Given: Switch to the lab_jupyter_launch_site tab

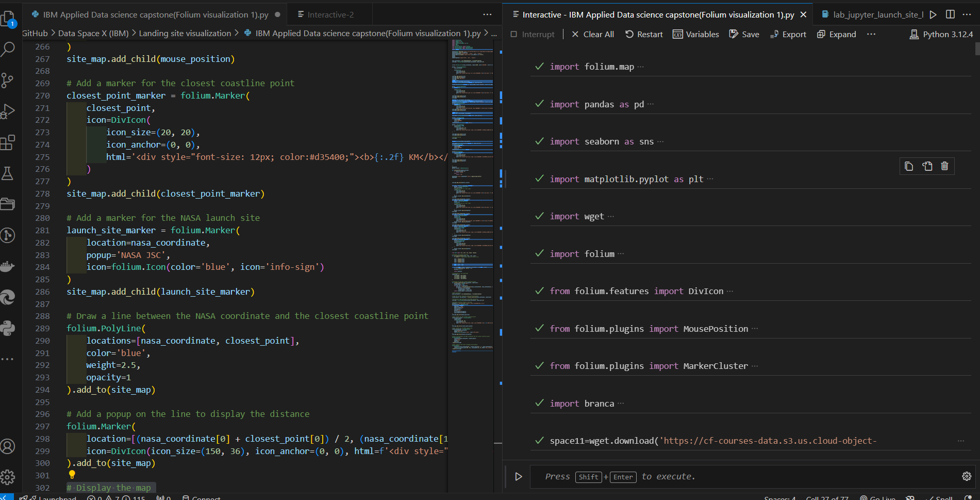Looking at the screenshot, I should pos(877,15).
